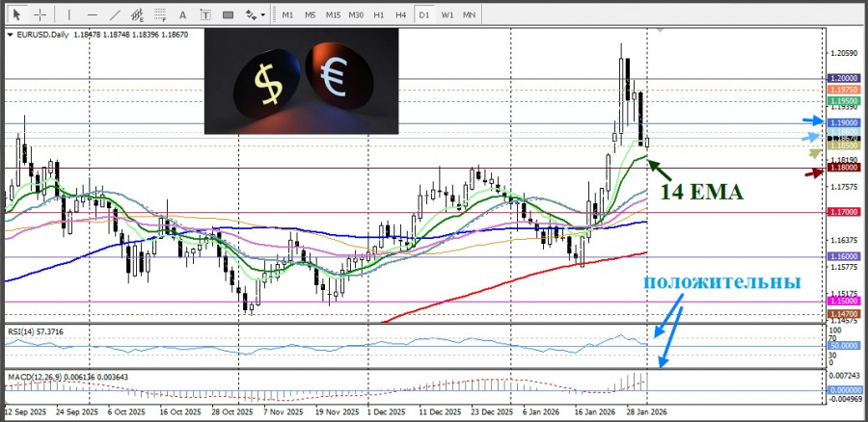Image resolution: width=868 pixels, height=422 pixels.
Task: Click the 6 Jan 2026 date label
Action: (540, 412)
